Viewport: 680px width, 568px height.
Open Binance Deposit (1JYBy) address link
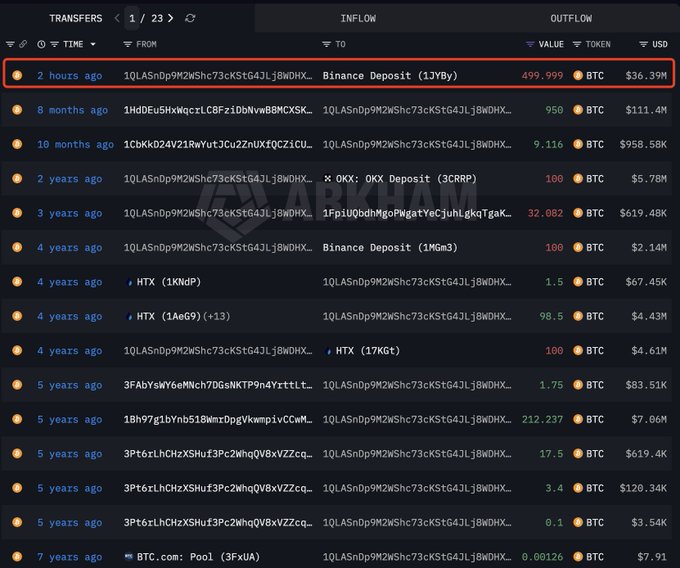tap(390, 76)
